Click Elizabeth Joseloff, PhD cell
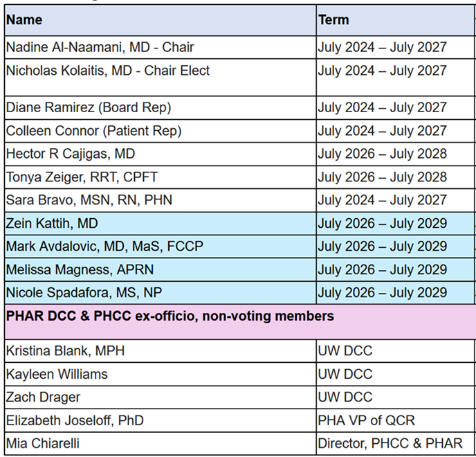Image resolution: width=476 pixels, height=457 pixels. coord(161,420)
